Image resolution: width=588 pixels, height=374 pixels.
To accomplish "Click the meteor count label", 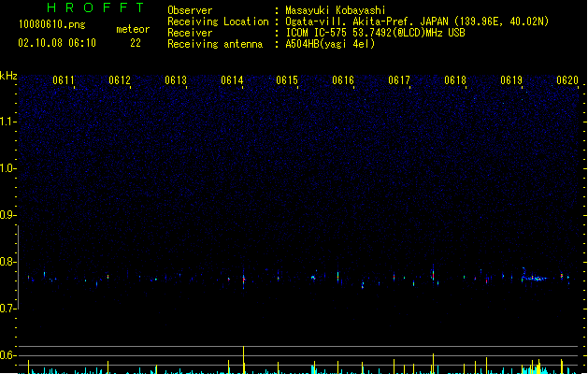I will pos(133,29).
